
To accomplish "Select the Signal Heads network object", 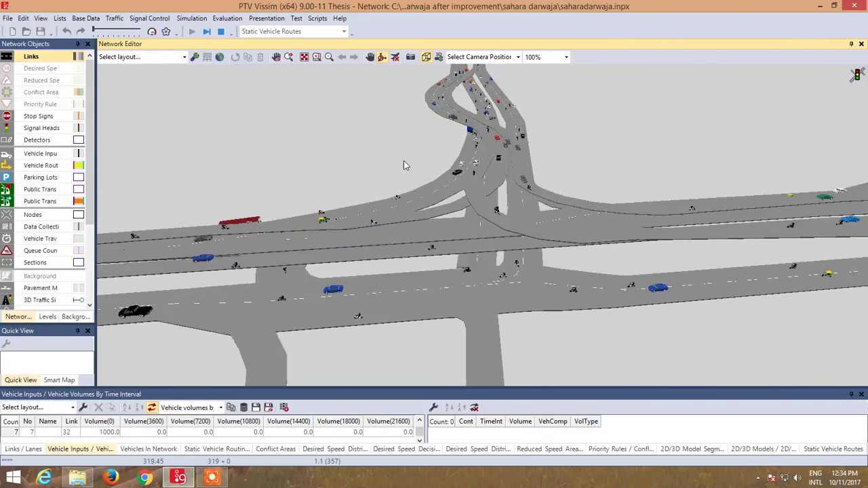I will click(41, 128).
